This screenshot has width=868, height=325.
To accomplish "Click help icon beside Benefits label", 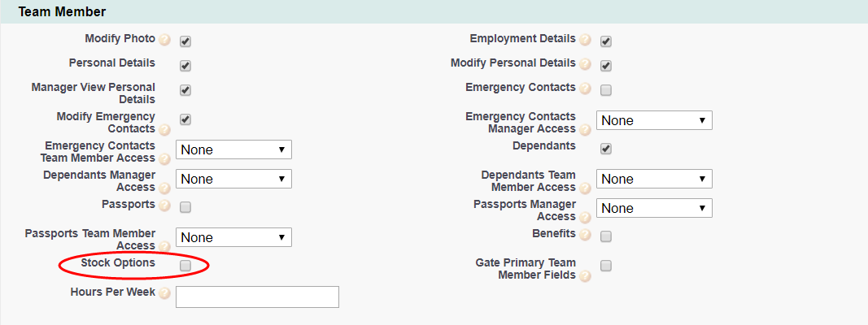I will click(585, 236).
